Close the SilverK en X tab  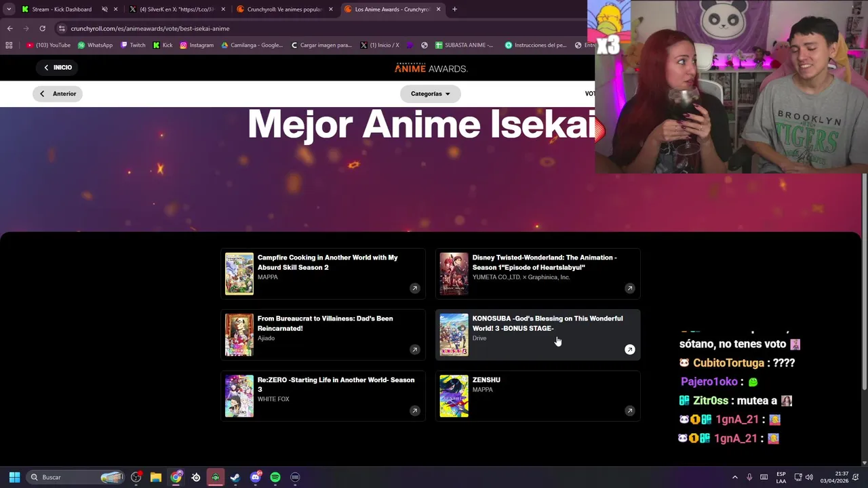[223, 9]
